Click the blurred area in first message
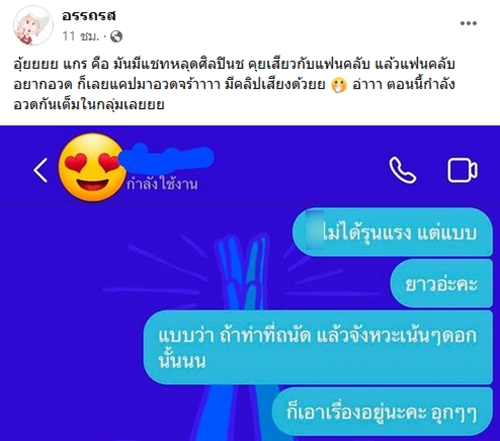Screen dimensions: 500x441 coord(315,230)
